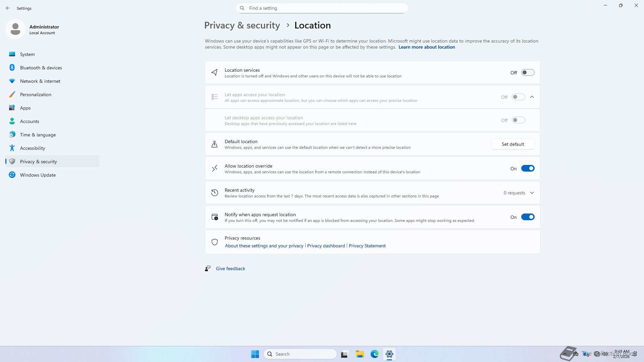Click Set default location button
Screen dimensions: 644x362
pos(513,144)
